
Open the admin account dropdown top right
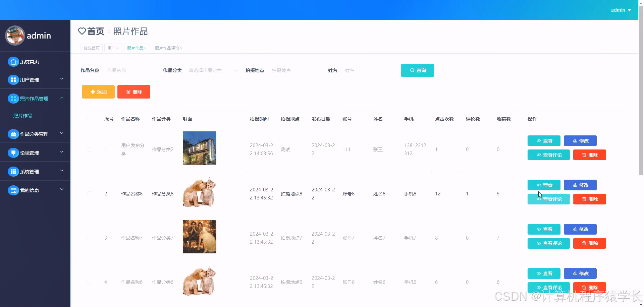pyautogui.click(x=621, y=10)
